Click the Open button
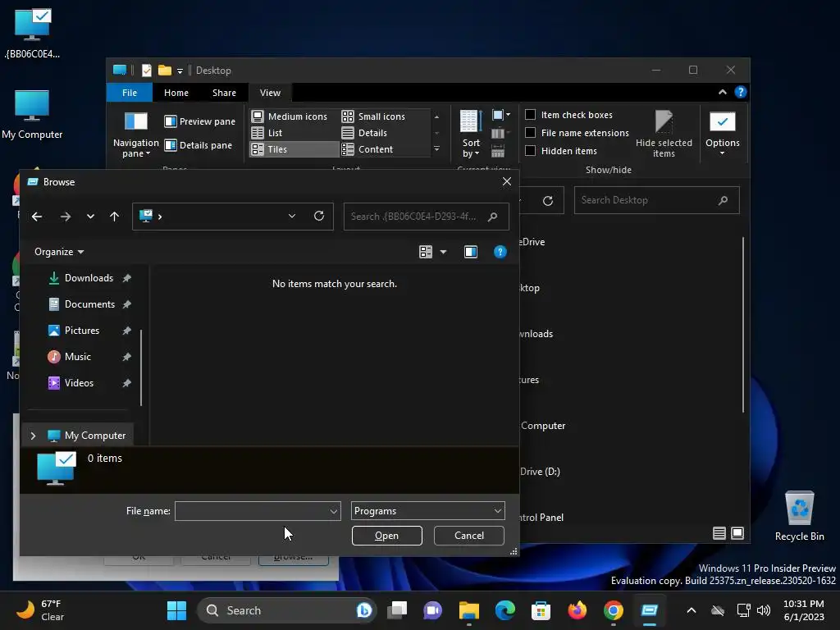 click(387, 536)
